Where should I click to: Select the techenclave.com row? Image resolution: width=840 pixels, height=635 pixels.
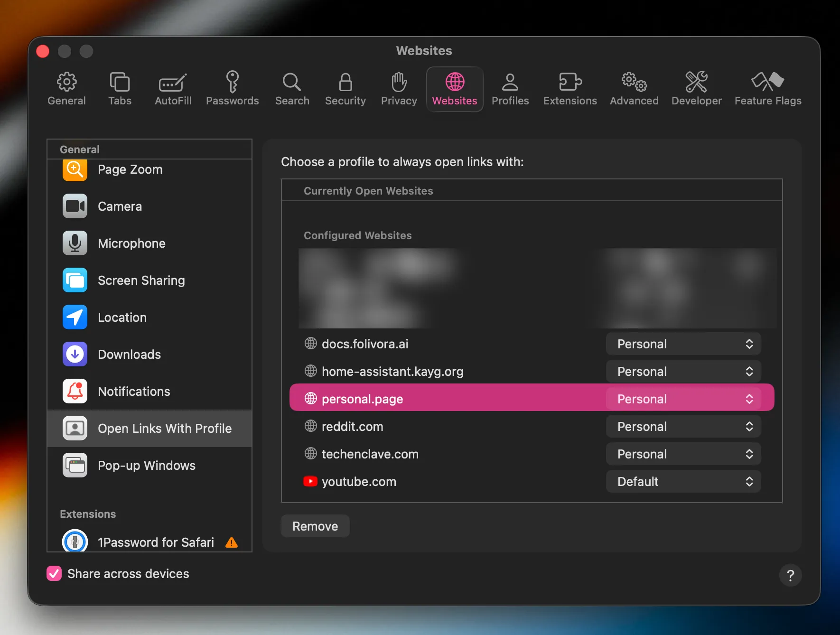[370, 454]
